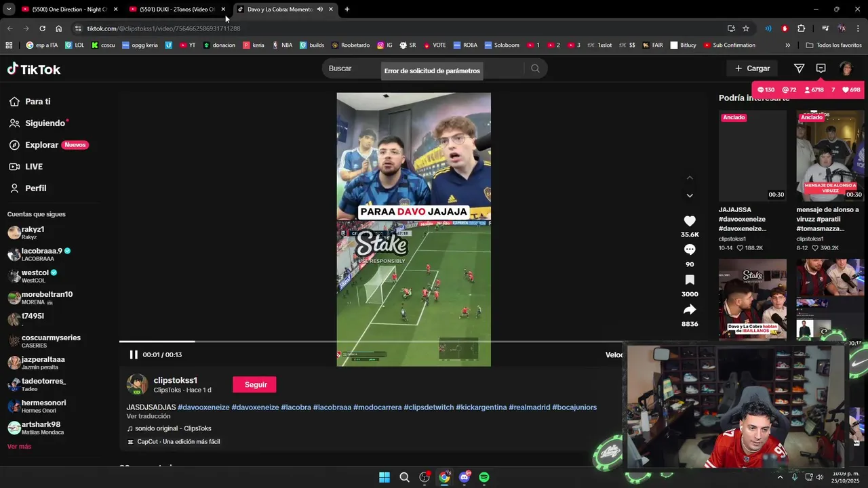Click the video progress bar
The height and width of the screenshot is (488, 868).
coord(370,342)
